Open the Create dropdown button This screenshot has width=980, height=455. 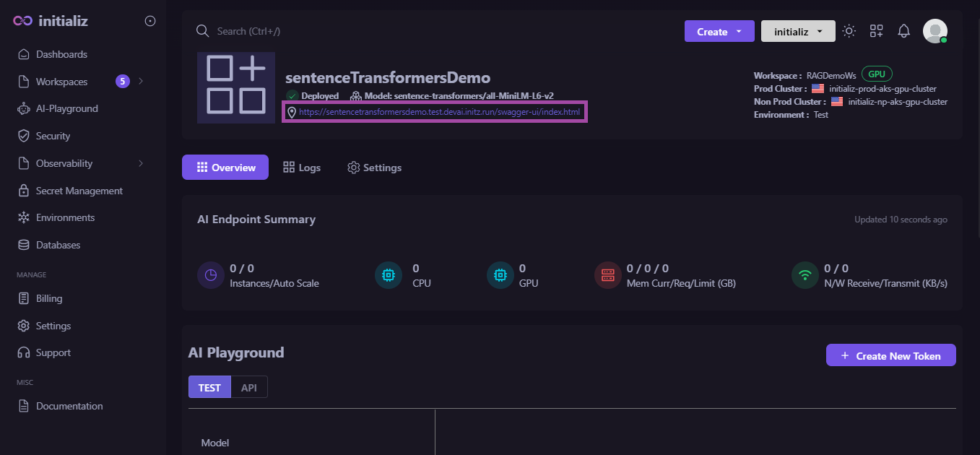pos(719,31)
